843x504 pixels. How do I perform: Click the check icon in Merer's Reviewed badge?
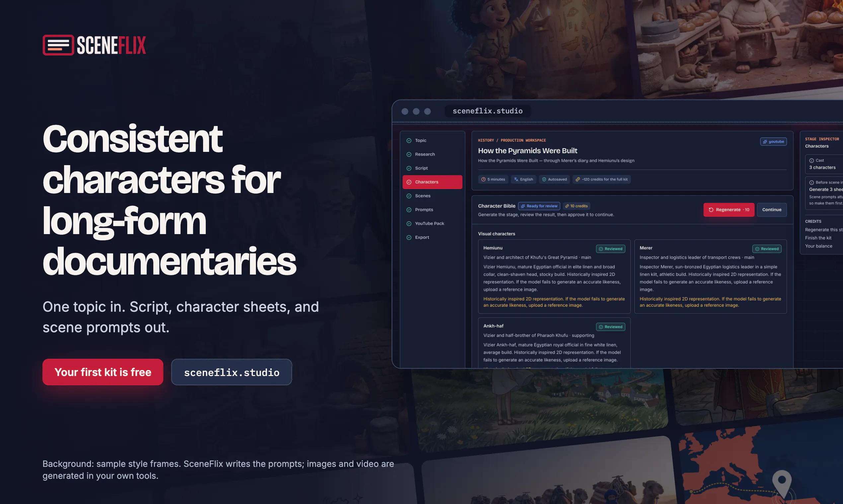(x=757, y=249)
